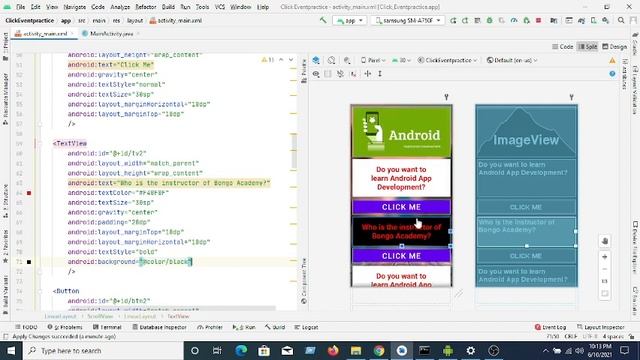
Task: Open the Build tool window
Action: tap(275, 327)
